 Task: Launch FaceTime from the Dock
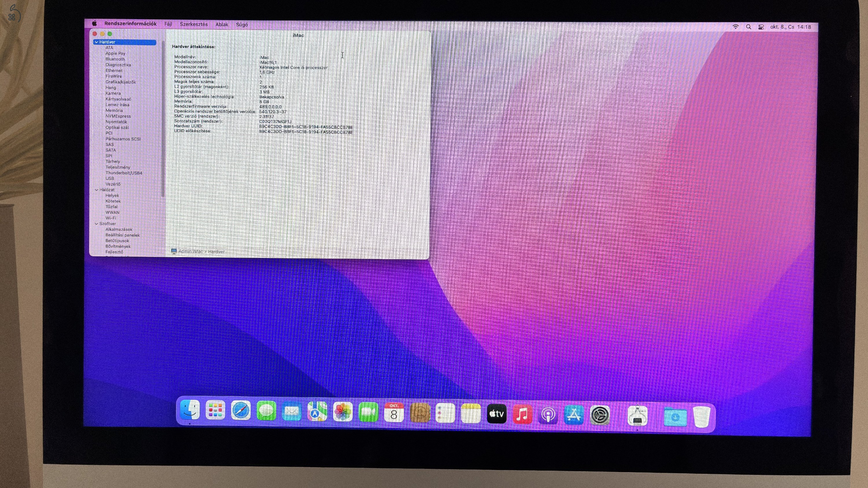pyautogui.click(x=368, y=412)
